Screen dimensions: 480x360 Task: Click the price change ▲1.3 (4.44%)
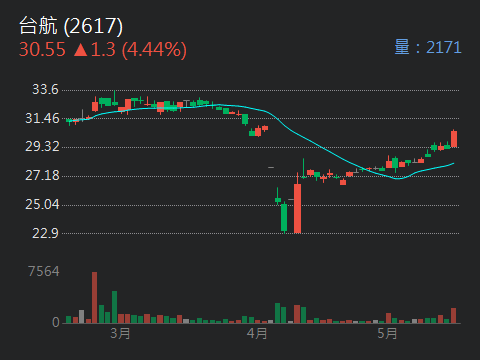pos(130,50)
